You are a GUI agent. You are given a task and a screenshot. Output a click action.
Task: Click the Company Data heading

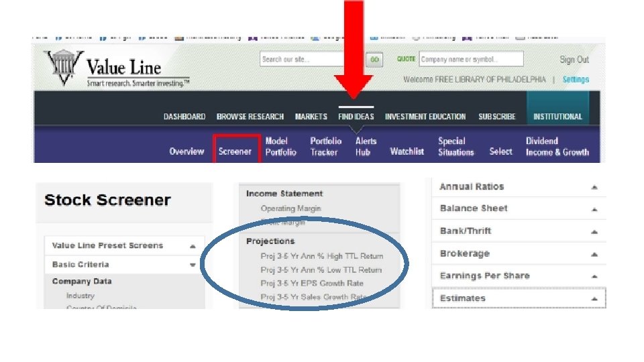click(82, 281)
